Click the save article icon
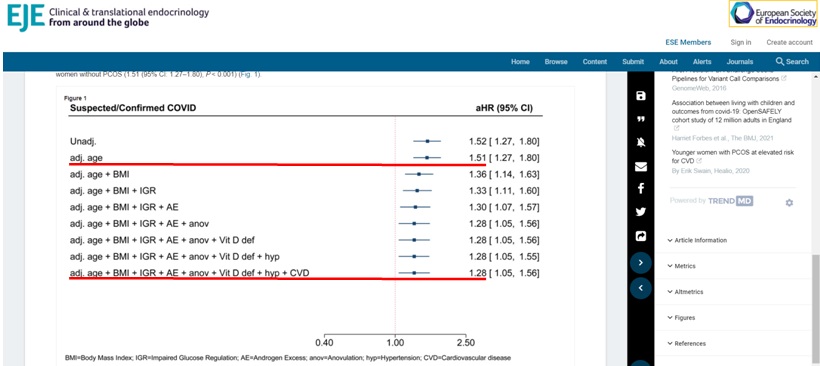The width and height of the screenshot is (820, 366). pos(641,96)
